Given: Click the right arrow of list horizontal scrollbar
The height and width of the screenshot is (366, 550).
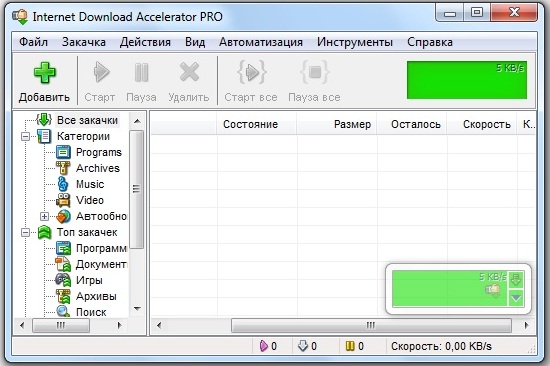Looking at the screenshot, I should coord(526,325).
